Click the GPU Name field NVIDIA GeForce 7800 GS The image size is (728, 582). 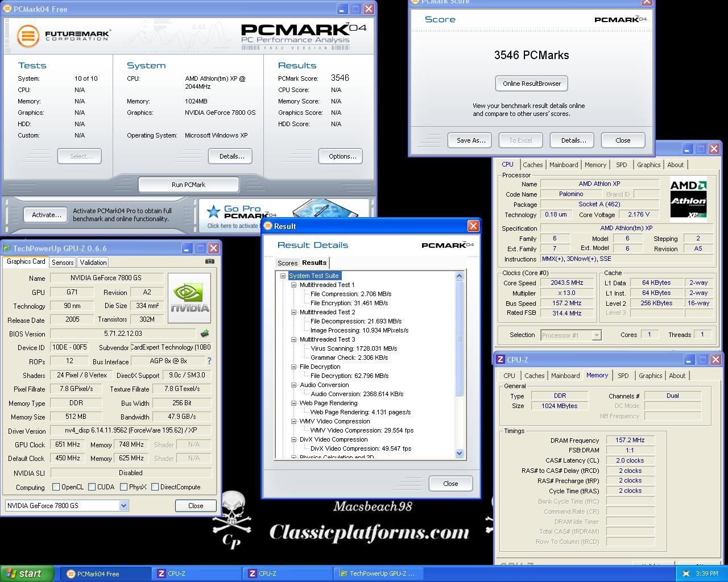point(106,278)
